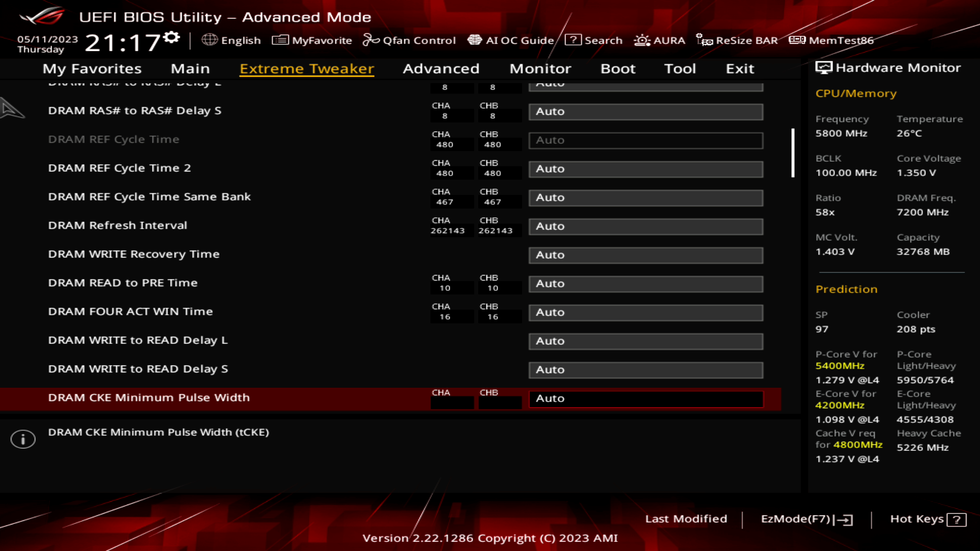Click the ROG logo icon

point(42,16)
